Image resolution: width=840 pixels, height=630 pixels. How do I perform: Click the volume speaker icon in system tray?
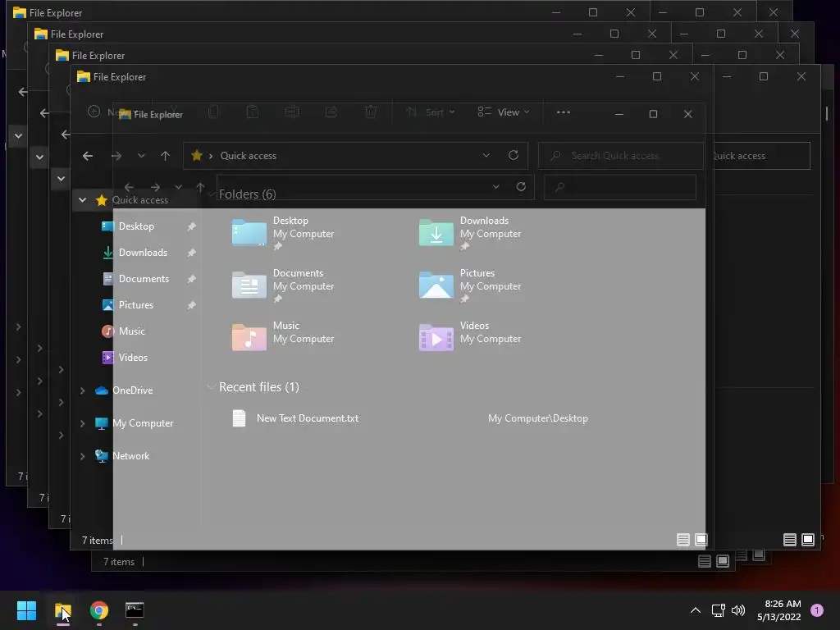738,610
